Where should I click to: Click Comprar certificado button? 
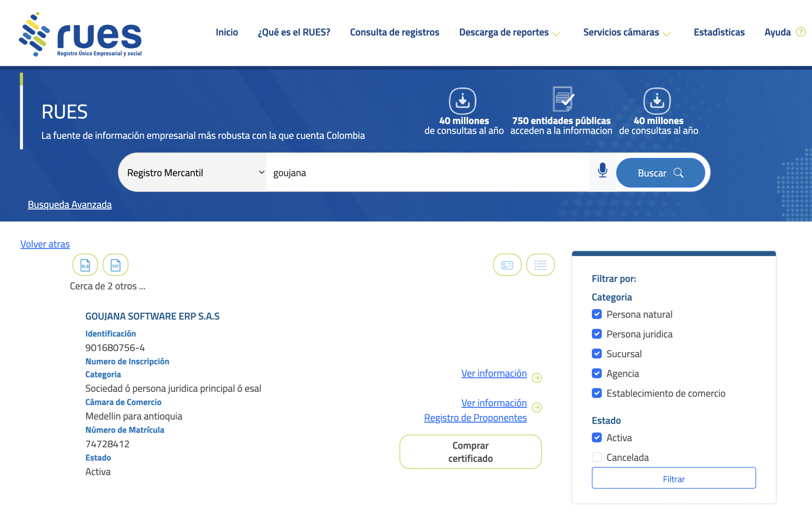(x=470, y=452)
